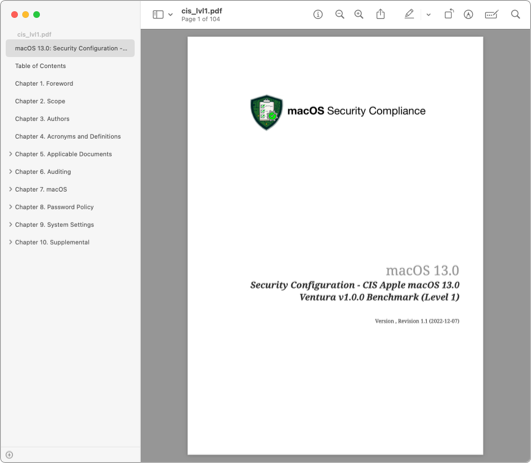Select Chapter 7. macOS row text

pos(41,189)
